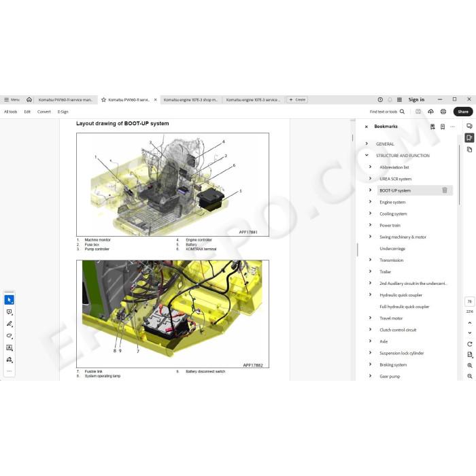Switch to Komatsu engine 107E-3 service tab
Viewport: 476px width, 476px height.
pyautogui.click(x=253, y=99)
